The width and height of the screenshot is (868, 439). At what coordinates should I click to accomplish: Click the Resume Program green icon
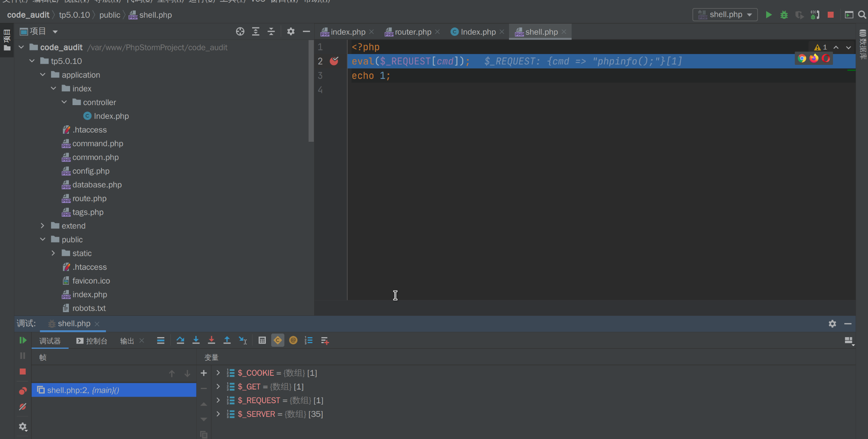pyautogui.click(x=23, y=341)
